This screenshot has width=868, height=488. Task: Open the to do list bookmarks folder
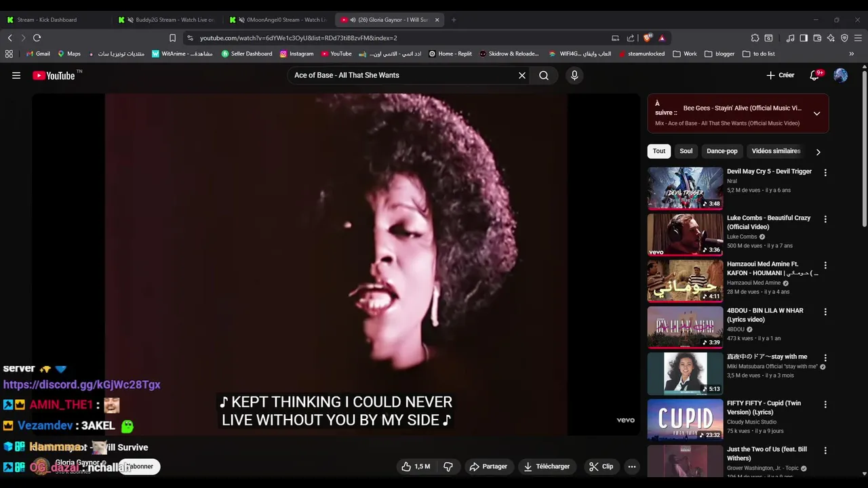coord(759,54)
